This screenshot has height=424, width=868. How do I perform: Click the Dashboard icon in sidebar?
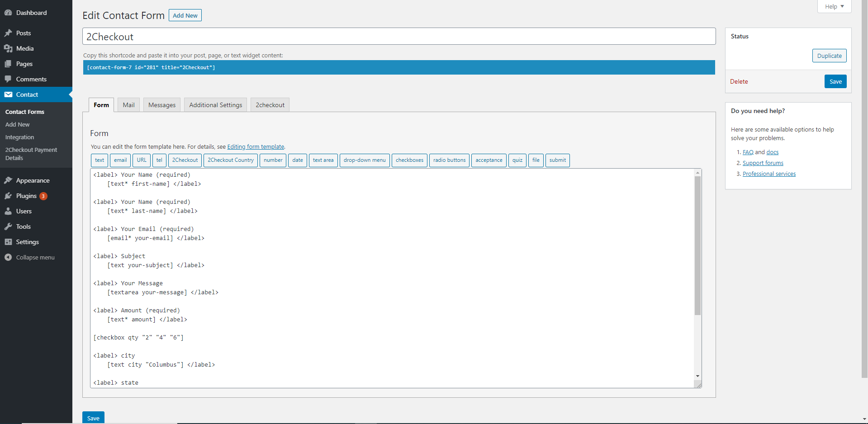click(8, 13)
